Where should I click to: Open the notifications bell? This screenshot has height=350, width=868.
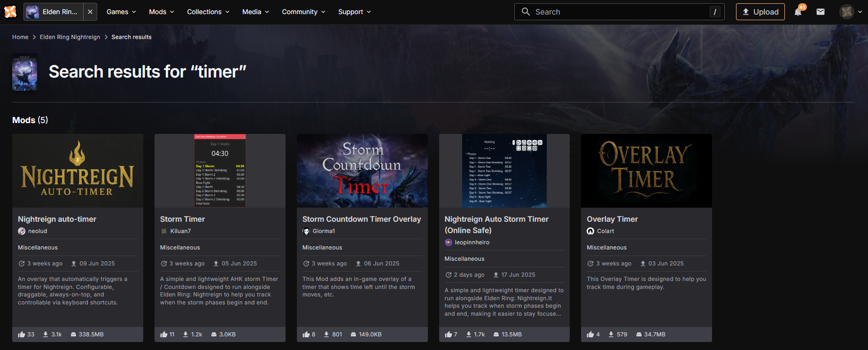[798, 12]
